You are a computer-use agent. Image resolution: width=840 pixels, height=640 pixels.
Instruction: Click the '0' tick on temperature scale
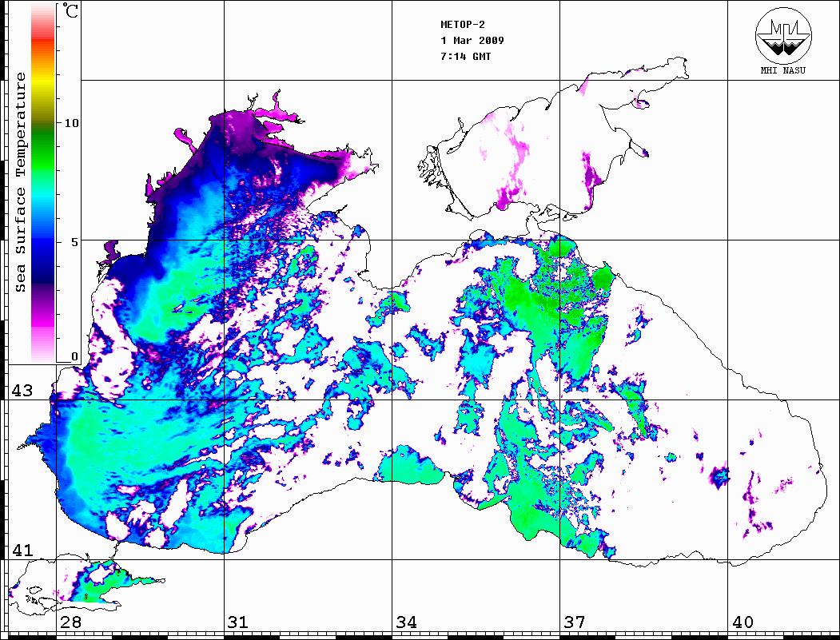[74, 356]
